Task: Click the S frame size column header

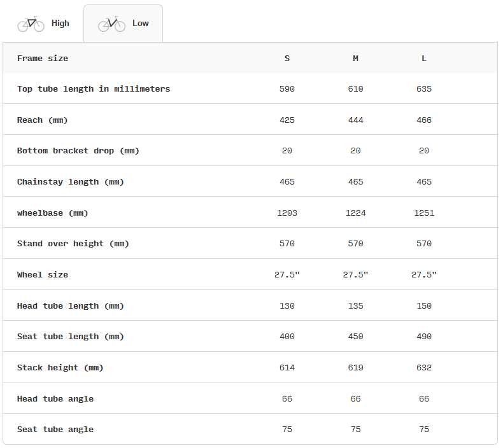Action: [x=287, y=59]
